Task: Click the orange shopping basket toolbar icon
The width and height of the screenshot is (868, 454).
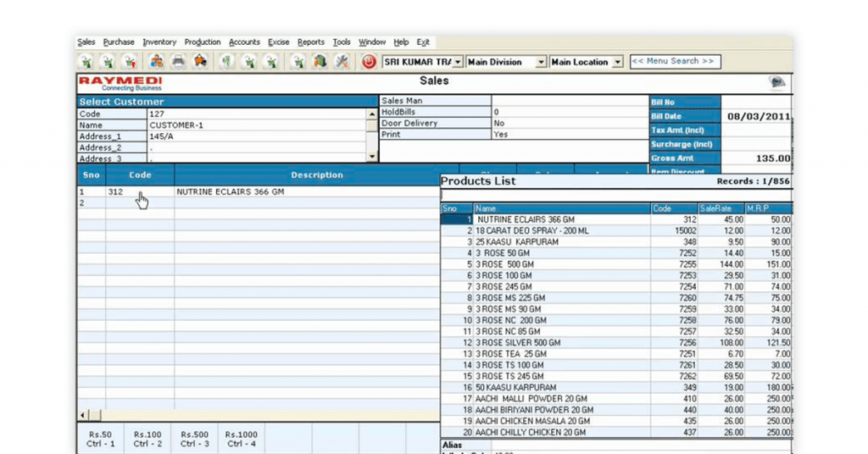Action: pos(200,61)
